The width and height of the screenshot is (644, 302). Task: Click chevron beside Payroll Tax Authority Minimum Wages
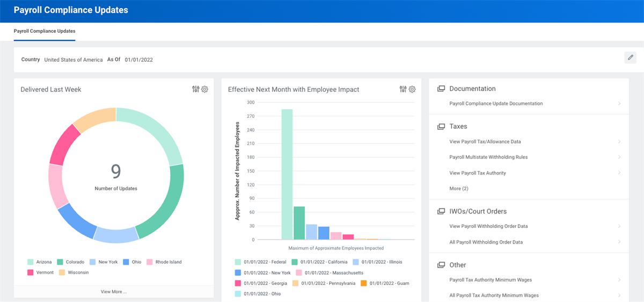coord(619,279)
